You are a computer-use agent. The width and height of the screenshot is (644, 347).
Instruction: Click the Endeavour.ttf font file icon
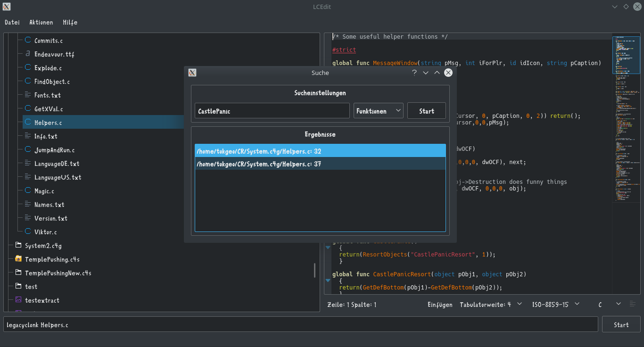point(28,54)
